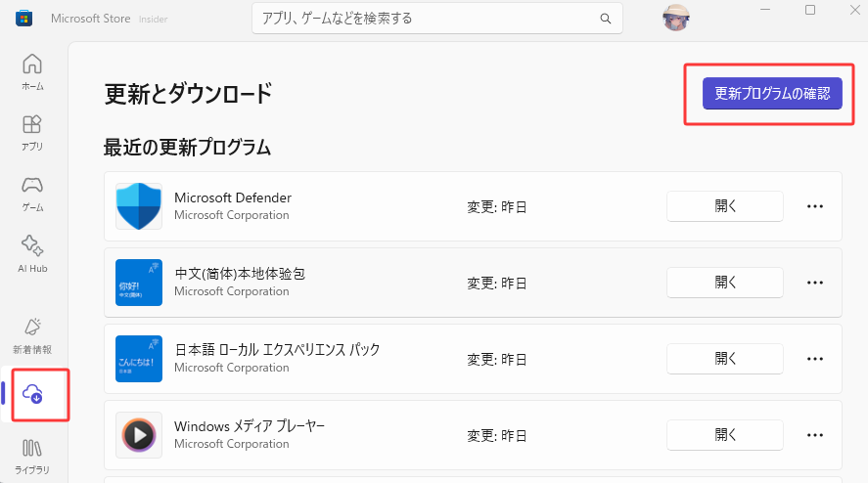Screen dimensions: 868x483
Task: Open Microsoft Defender with 開く button
Action: [724, 206]
